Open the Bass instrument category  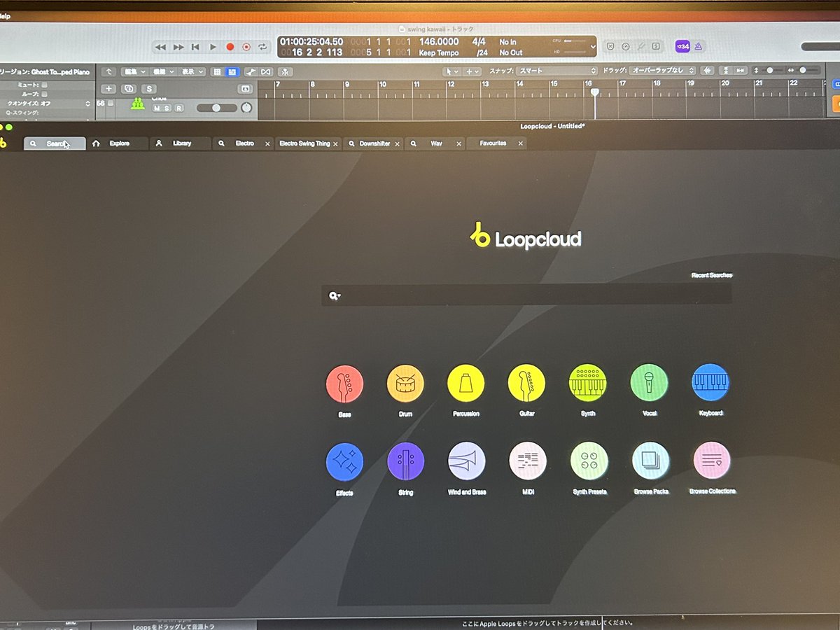coord(344,384)
